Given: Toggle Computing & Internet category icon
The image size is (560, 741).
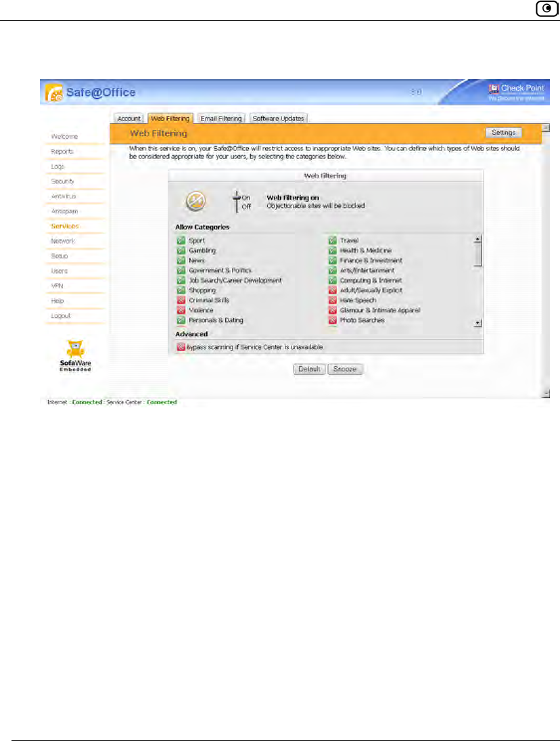Looking at the screenshot, I should pyautogui.click(x=332, y=280).
